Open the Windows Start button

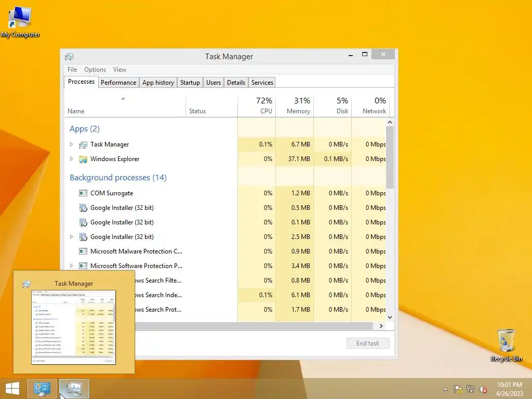pos(12,389)
